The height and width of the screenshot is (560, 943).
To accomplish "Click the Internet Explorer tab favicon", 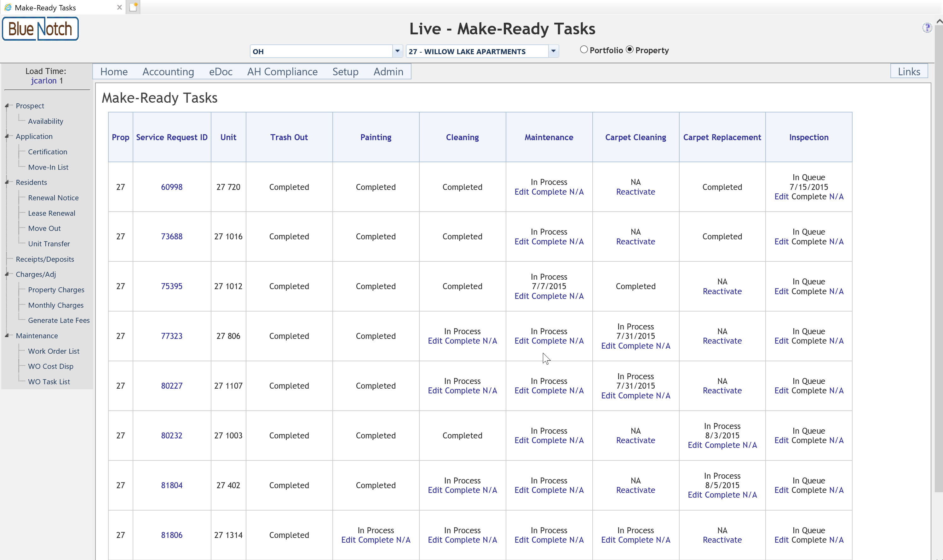I will (x=8, y=8).
